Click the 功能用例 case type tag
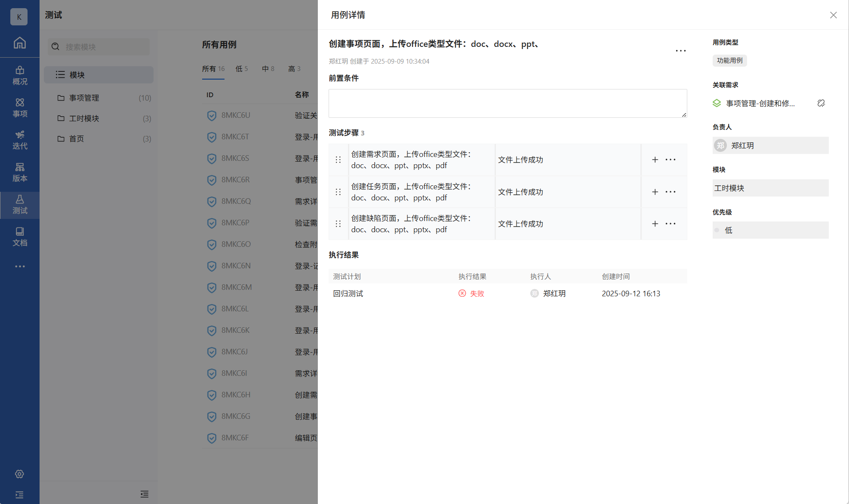The width and height of the screenshot is (849, 504). click(x=729, y=61)
